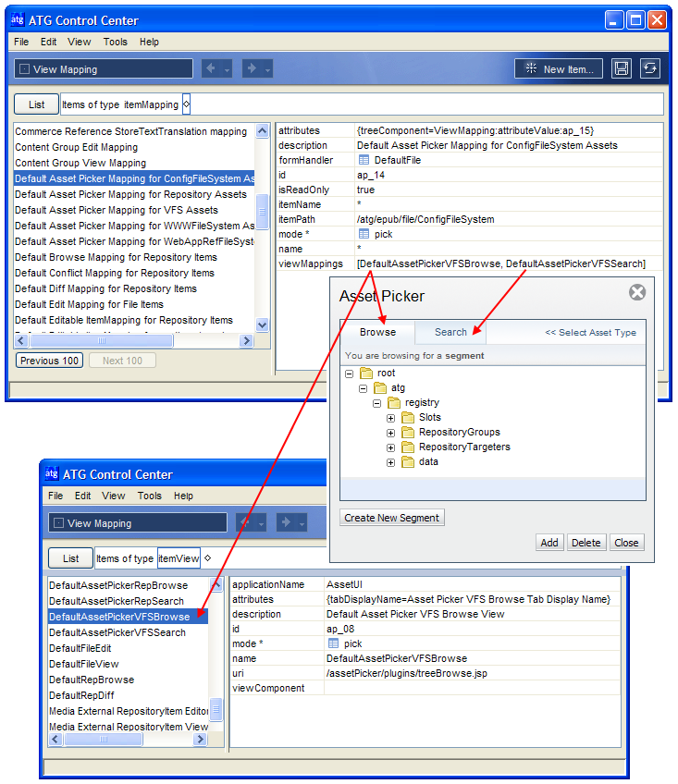Click the table icon beside pick in top window
Screen dimensions: 678x784
coord(364,234)
